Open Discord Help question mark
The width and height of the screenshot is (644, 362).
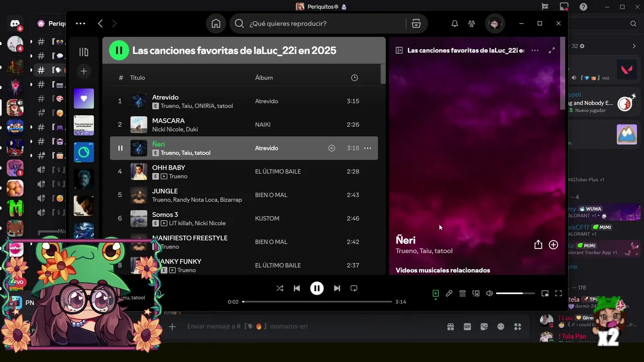[x=583, y=7]
